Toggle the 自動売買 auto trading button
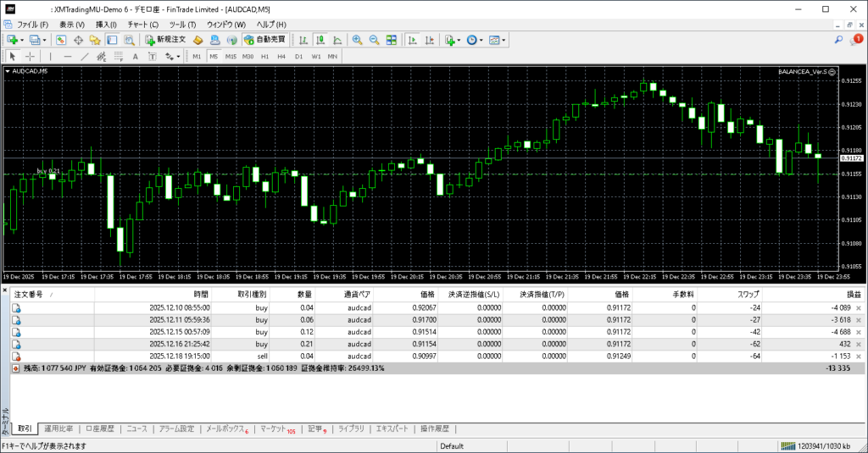The image size is (868, 453). (264, 40)
